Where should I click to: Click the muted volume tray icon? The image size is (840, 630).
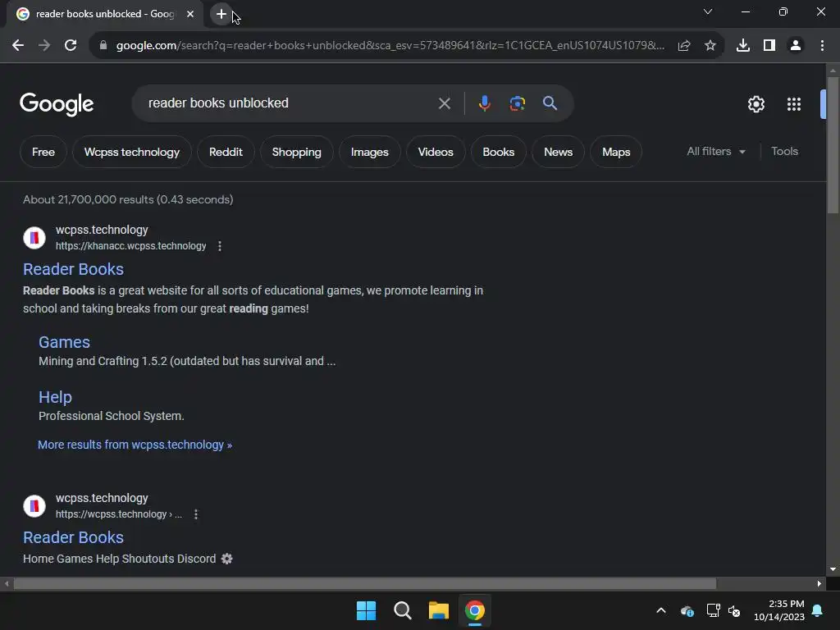coord(734,610)
